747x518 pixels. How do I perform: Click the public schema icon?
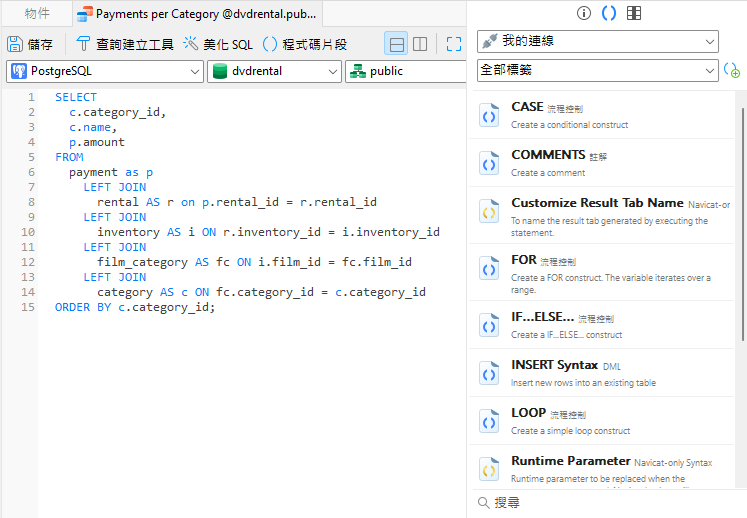point(358,71)
